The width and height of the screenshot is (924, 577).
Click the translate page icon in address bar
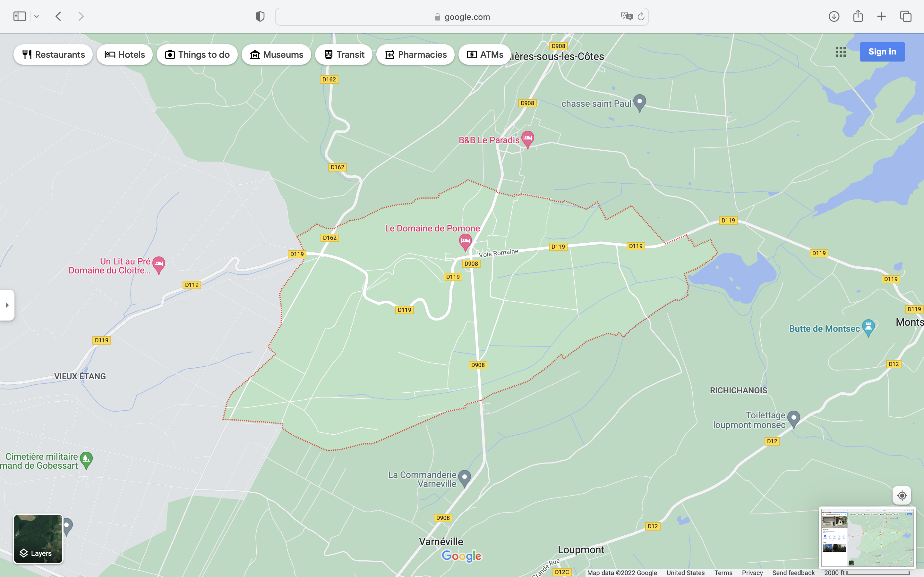[626, 16]
